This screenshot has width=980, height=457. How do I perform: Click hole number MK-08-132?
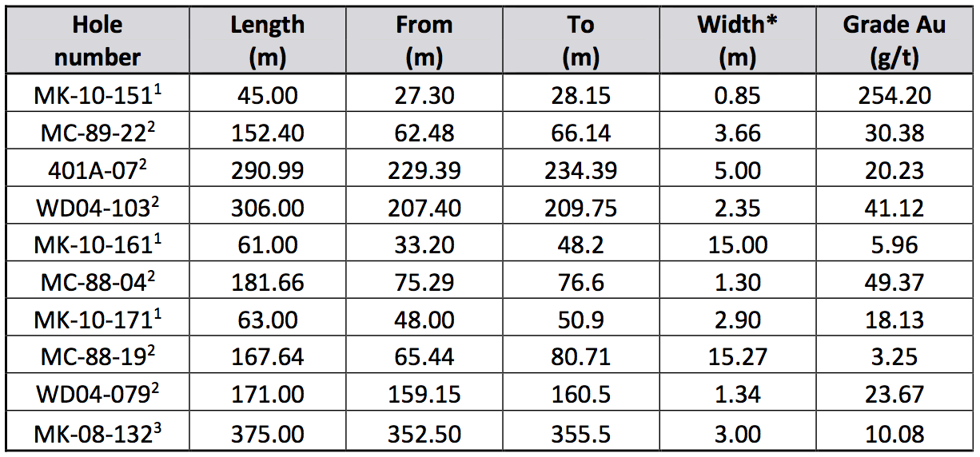[99, 434]
